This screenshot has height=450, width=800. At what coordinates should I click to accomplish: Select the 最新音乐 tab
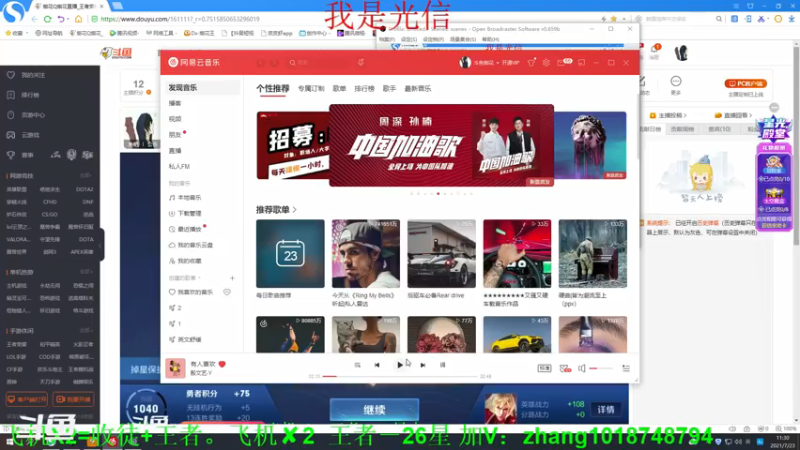click(418, 89)
